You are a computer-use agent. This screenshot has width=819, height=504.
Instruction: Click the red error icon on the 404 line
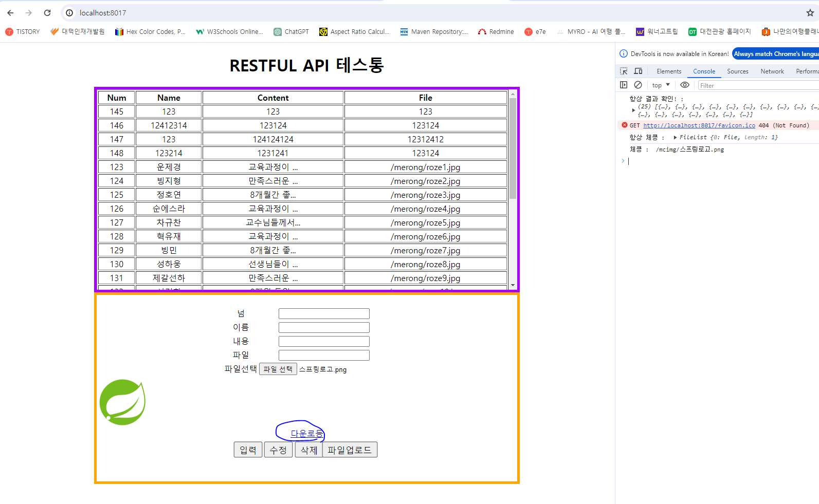tap(625, 125)
